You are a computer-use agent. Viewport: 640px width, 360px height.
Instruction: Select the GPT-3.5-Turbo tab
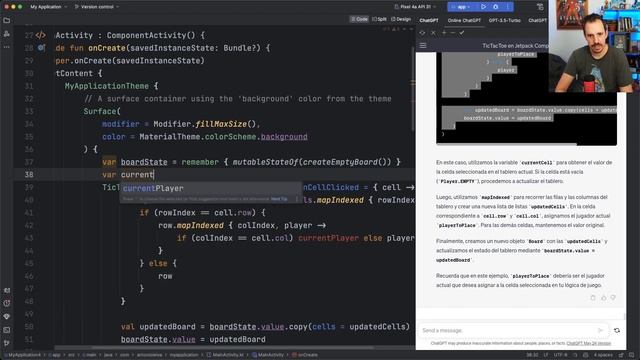click(x=504, y=20)
